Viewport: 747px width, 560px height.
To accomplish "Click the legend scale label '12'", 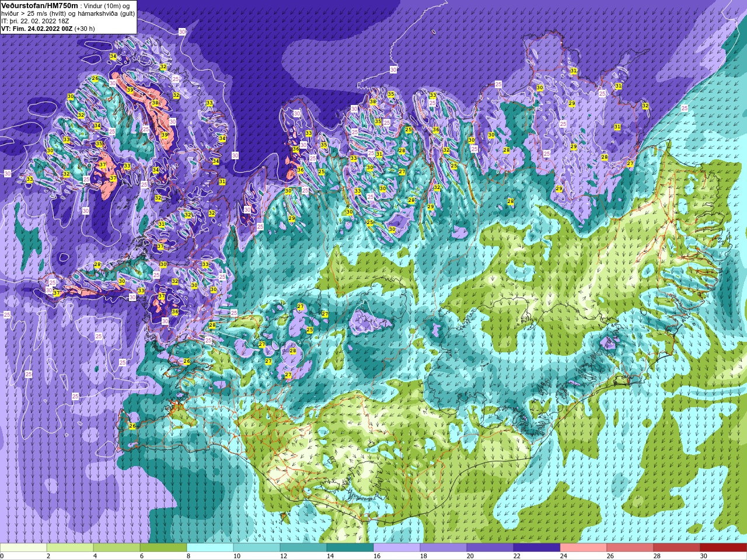I will click(x=284, y=556).
